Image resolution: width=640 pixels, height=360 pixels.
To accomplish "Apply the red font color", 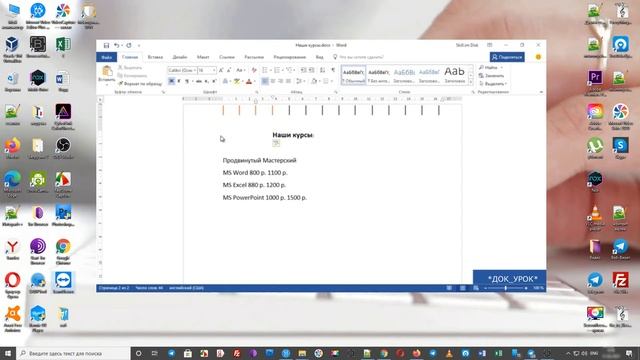I will click(x=249, y=81).
